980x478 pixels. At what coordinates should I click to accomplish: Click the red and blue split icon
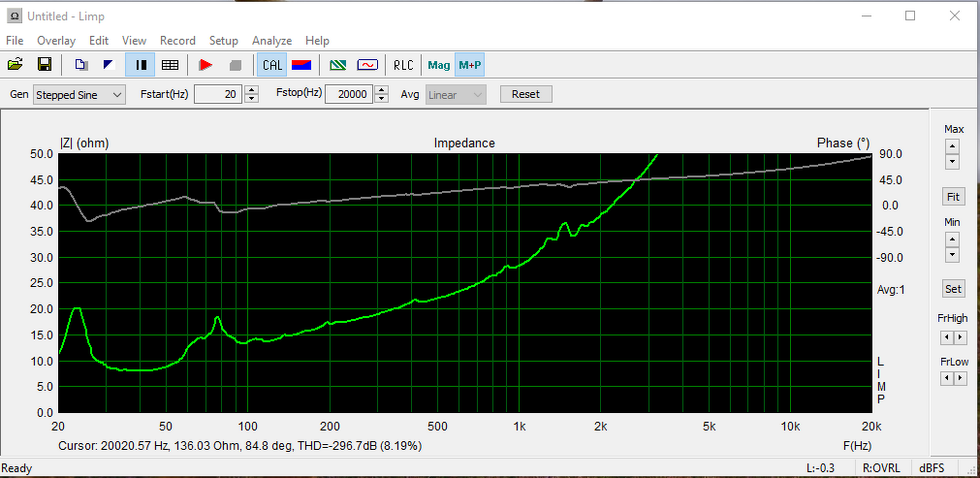301,64
